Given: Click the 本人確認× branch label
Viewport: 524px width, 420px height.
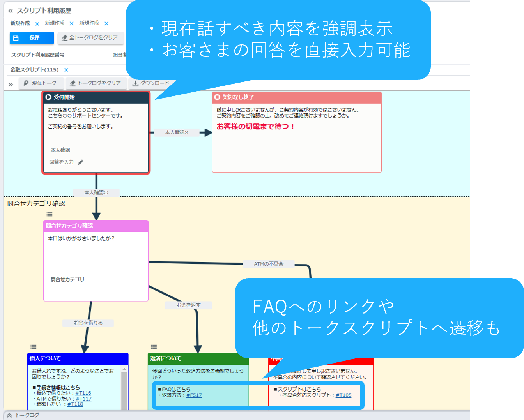Looking at the screenshot, I should [177, 132].
